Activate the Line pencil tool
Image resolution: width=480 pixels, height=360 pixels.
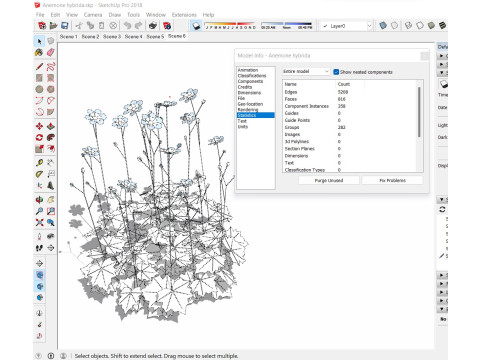(x=39, y=66)
